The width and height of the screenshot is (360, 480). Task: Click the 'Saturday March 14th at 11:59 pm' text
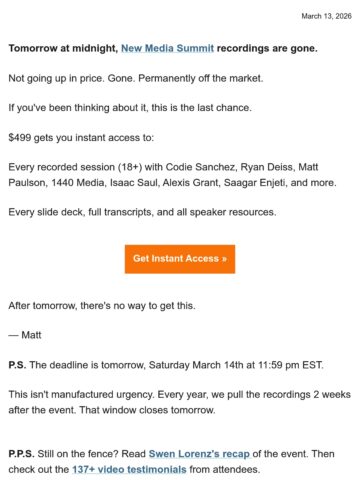224,365
